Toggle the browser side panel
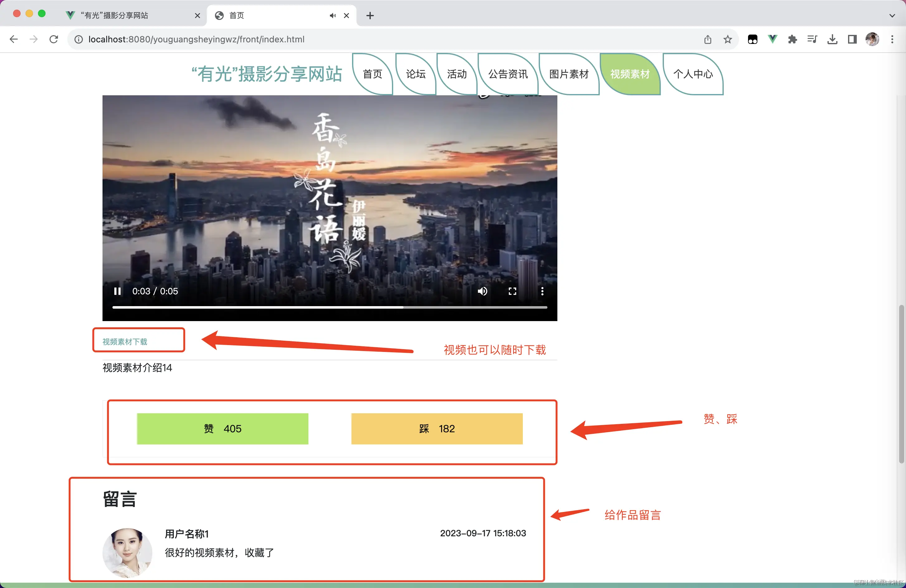906x588 pixels. point(852,39)
